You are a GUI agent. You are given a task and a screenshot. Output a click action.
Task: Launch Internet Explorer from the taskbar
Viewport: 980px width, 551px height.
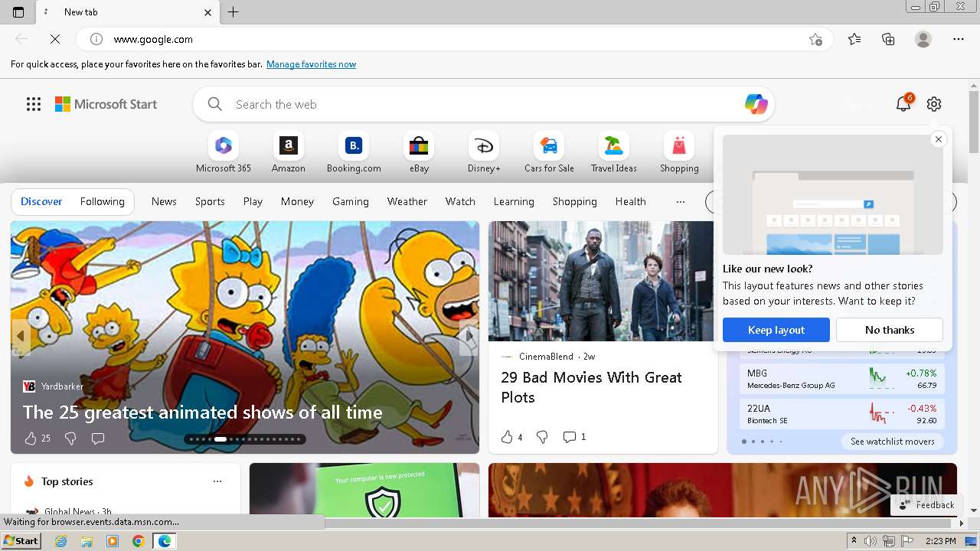tap(61, 541)
